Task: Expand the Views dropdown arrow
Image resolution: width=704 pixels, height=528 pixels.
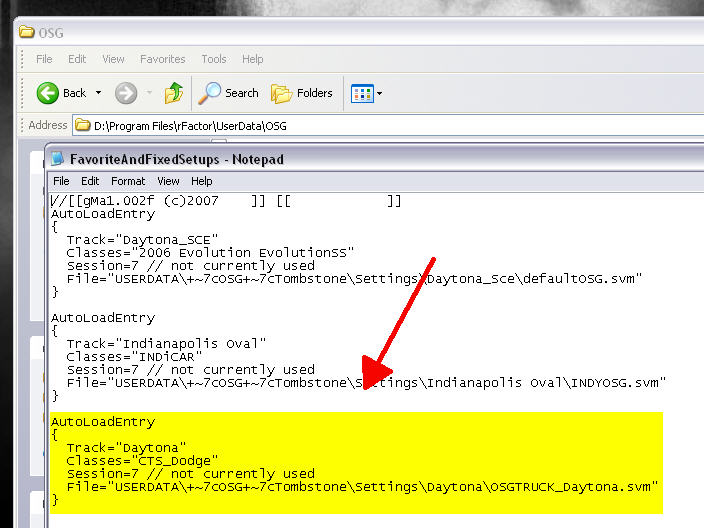Action: 379,93
